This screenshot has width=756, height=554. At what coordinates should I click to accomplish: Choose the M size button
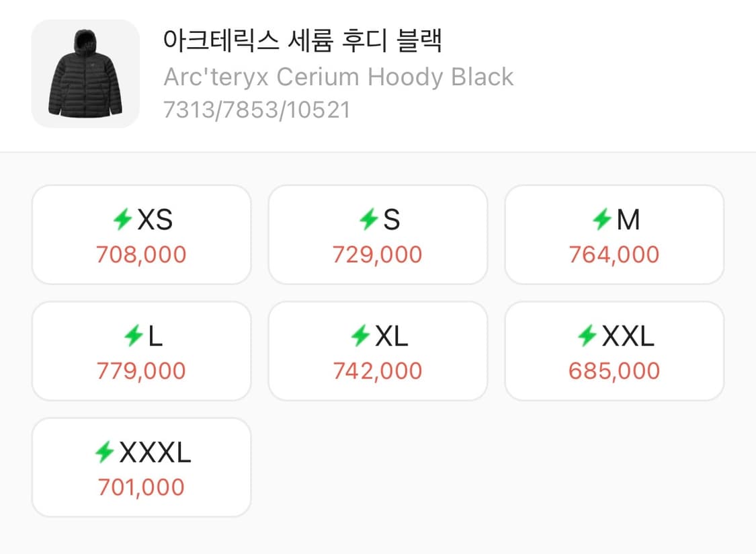pos(614,234)
